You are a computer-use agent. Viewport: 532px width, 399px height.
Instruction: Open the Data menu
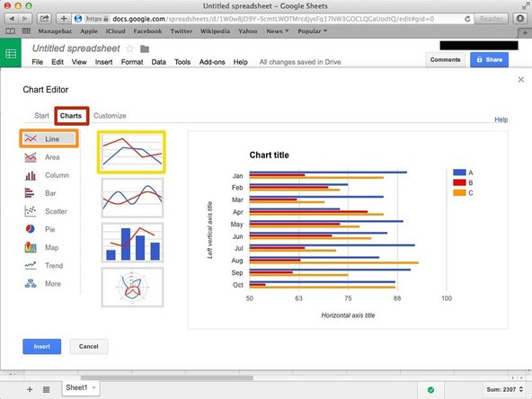158,62
